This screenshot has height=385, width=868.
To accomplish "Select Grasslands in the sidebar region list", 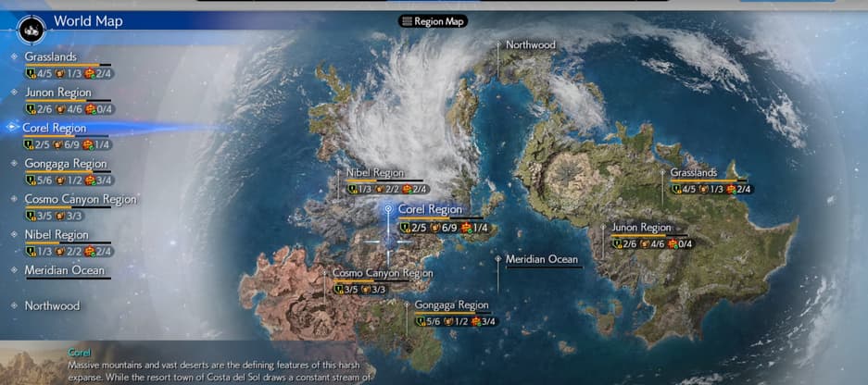I will click(50, 56).
